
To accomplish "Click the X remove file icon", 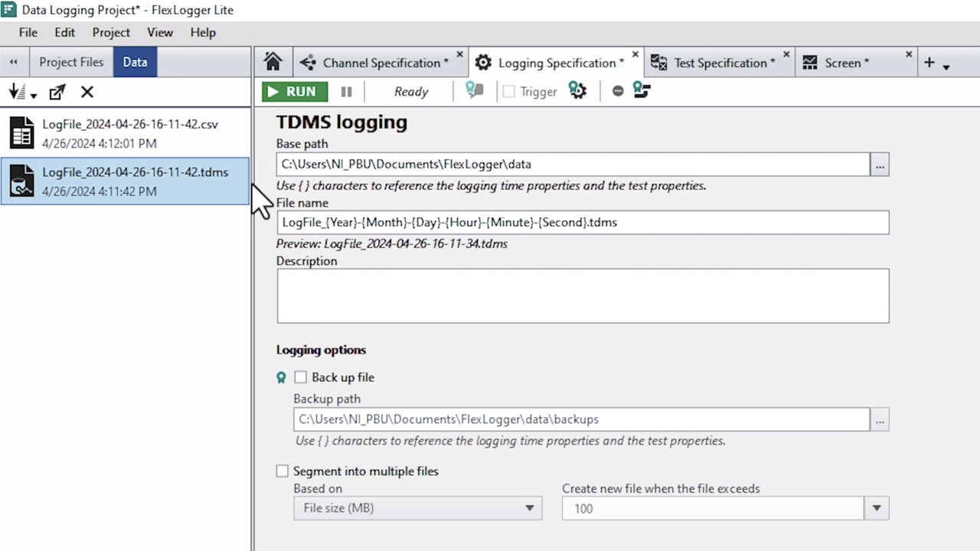I will coord(87,93).
